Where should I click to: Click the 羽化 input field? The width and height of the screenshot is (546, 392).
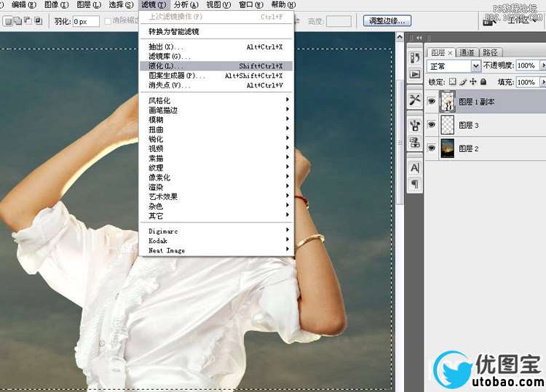(x=86, y=21)
